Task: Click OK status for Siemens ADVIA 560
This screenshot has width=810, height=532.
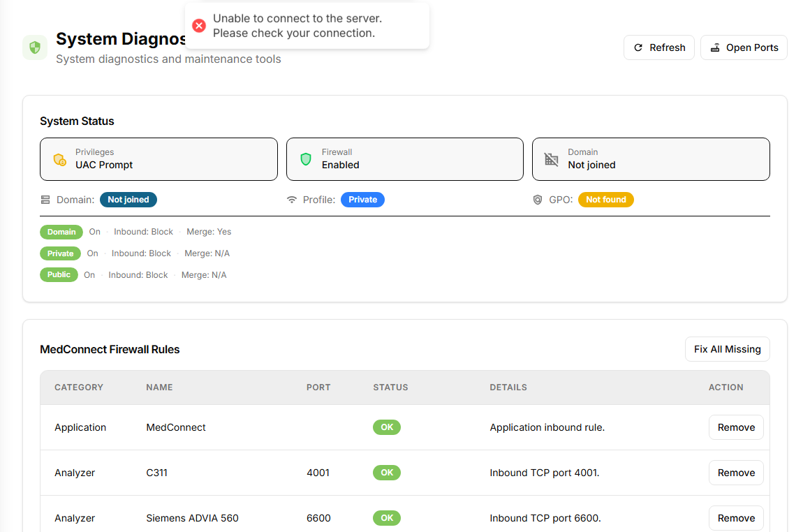Action: point(387,518)
